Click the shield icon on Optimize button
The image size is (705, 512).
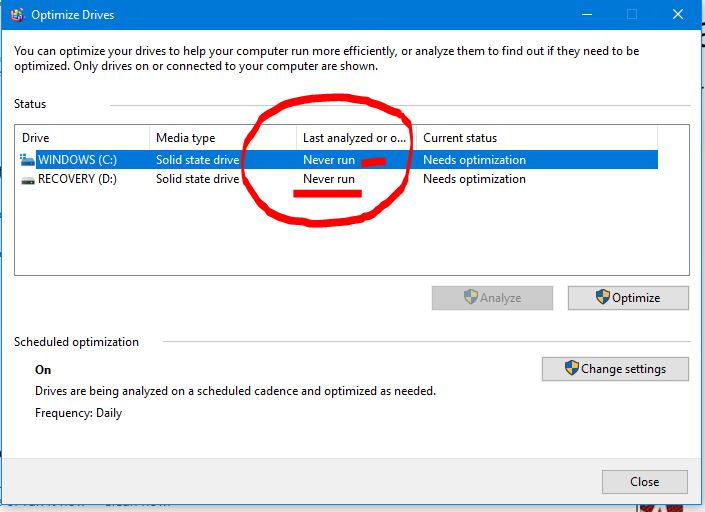coord(602,297)
